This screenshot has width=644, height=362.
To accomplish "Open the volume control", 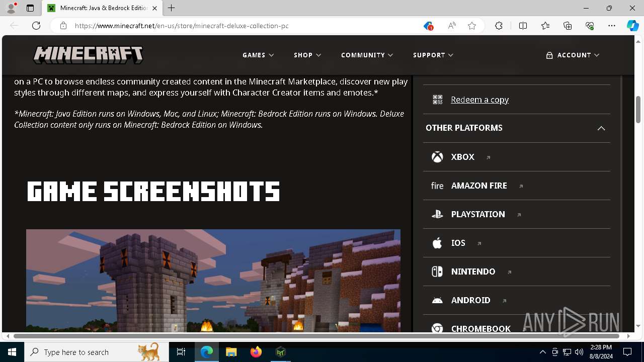I will tap(579, 352).
